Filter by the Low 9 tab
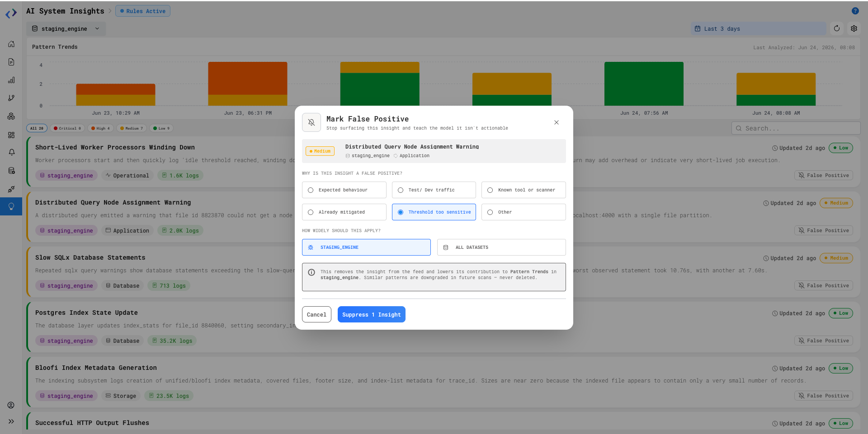 pyautogui.click(x=161, y=128)
